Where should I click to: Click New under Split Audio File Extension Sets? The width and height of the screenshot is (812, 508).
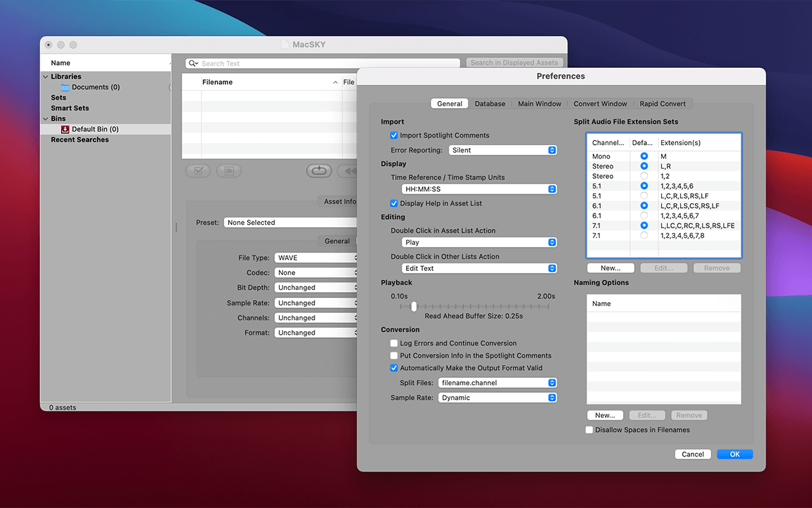(610, 268)
